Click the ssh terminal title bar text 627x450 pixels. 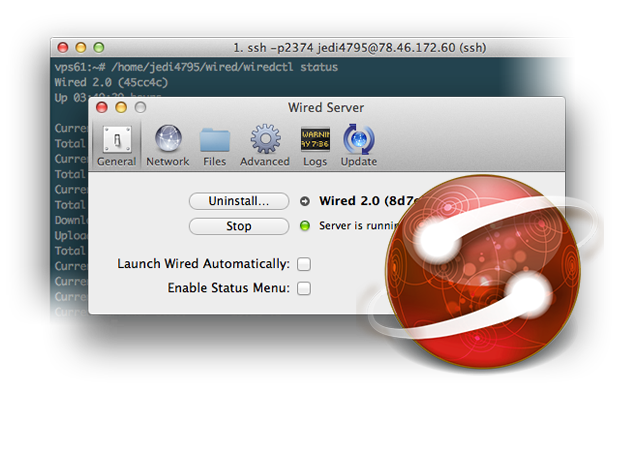tap(359, 48)
